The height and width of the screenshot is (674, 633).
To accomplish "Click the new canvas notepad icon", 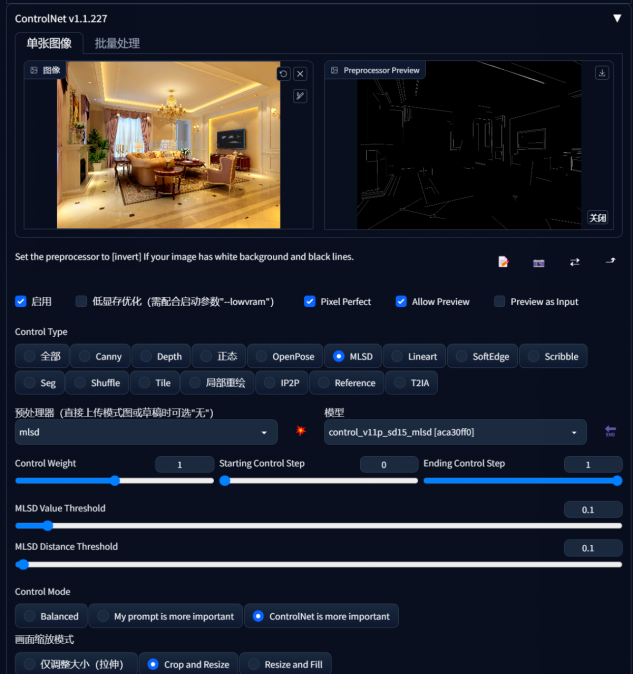I will pyautogui.click(x=503, y=261).
